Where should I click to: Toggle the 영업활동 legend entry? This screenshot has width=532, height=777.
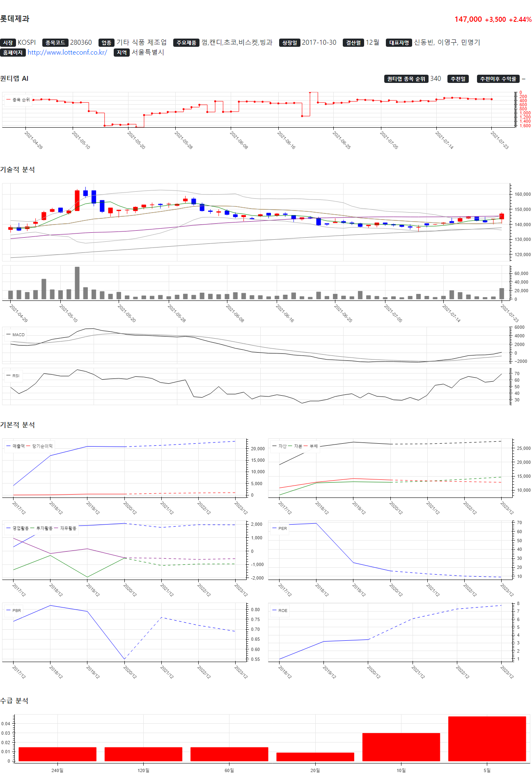coord(18,529)
